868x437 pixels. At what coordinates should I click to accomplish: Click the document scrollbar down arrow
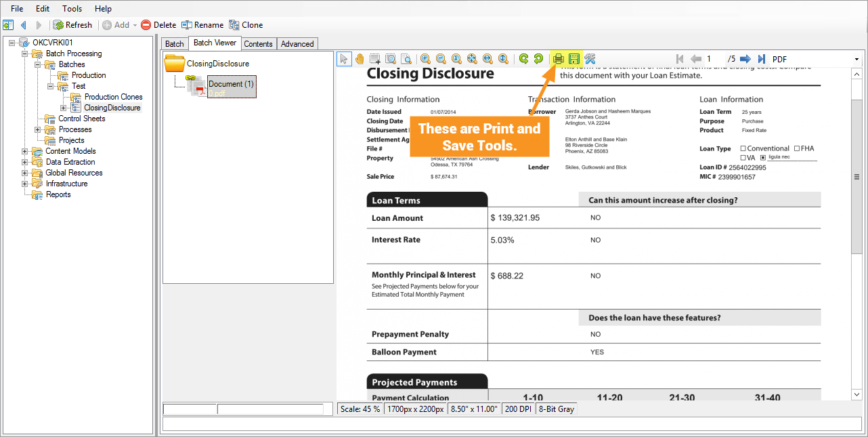(x=856, y=394)
